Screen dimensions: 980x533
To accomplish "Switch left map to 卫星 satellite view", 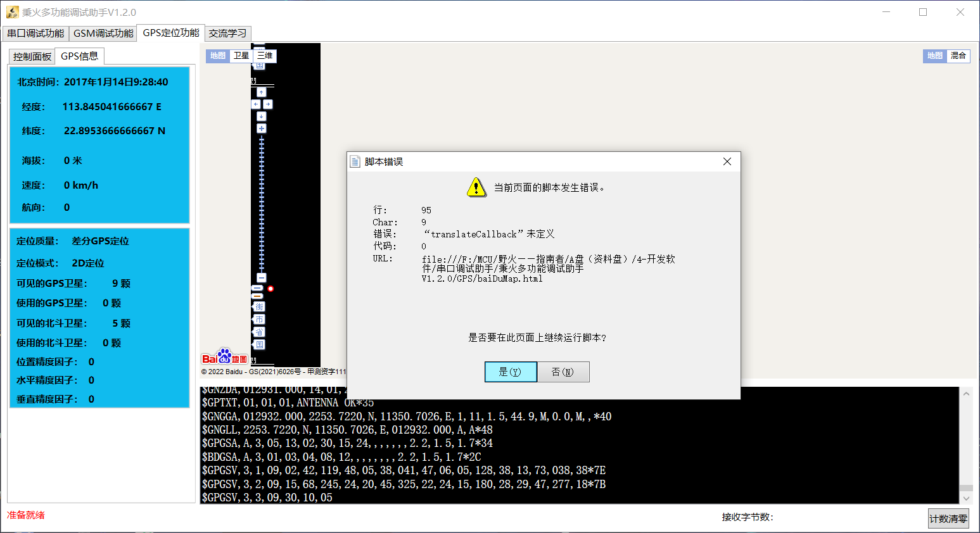I will click(x=241, y=56).
